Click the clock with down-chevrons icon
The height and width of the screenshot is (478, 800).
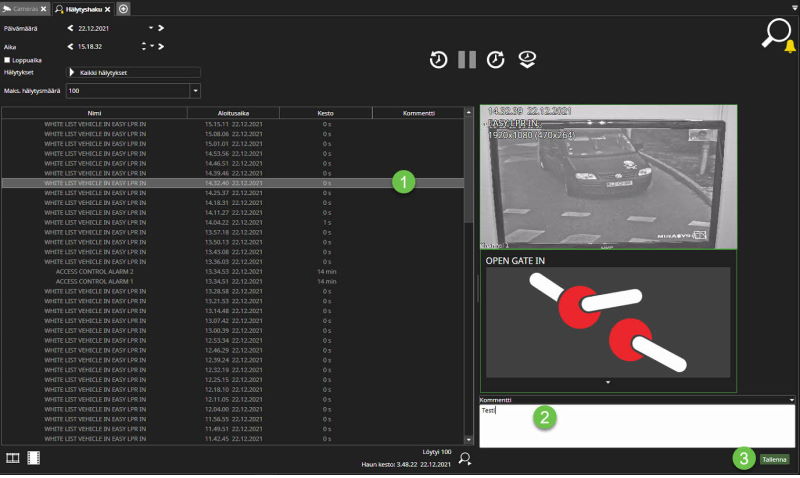[x=526, y=60]
